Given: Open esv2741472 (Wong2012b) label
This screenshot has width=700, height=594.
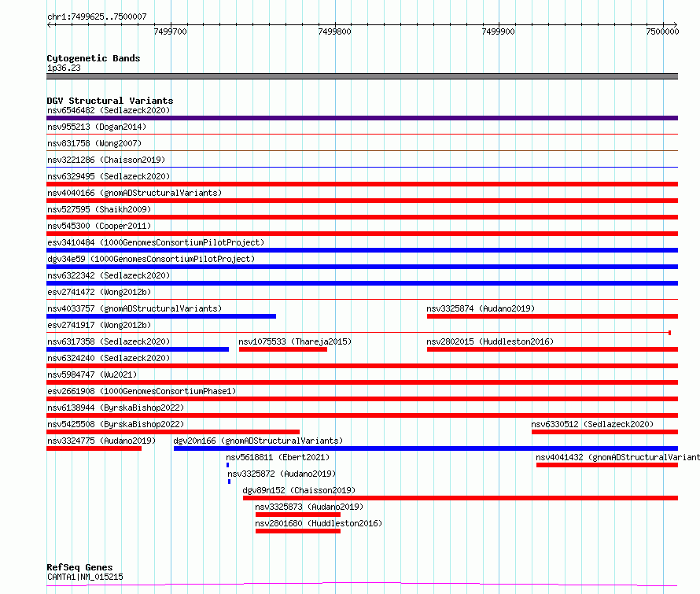Looking at the screenshot, I should pyautogui.click(x=99, y=292).
